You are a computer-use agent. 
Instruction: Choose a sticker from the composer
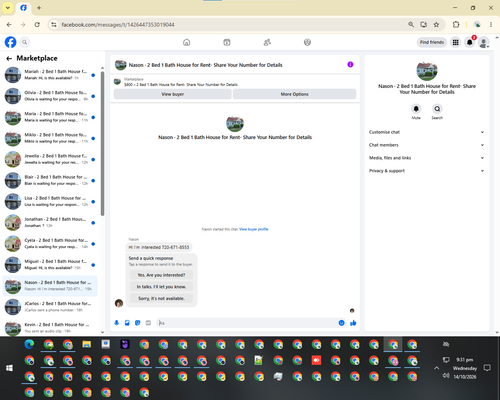(x=138, y=323)
